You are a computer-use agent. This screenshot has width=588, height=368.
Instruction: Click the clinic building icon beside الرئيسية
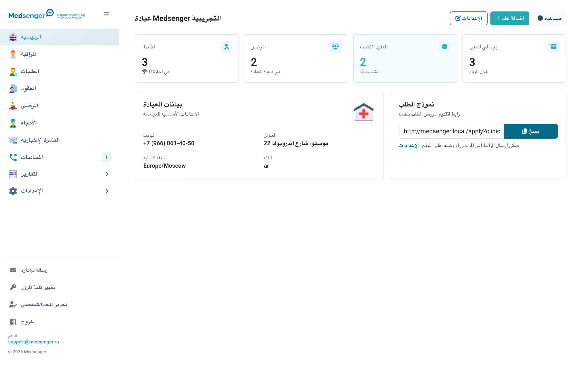(x=13, y=37)
